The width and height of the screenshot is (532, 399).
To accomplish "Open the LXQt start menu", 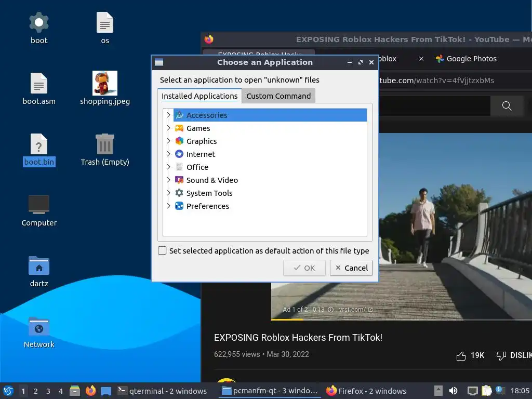I will tap(8, 391).
